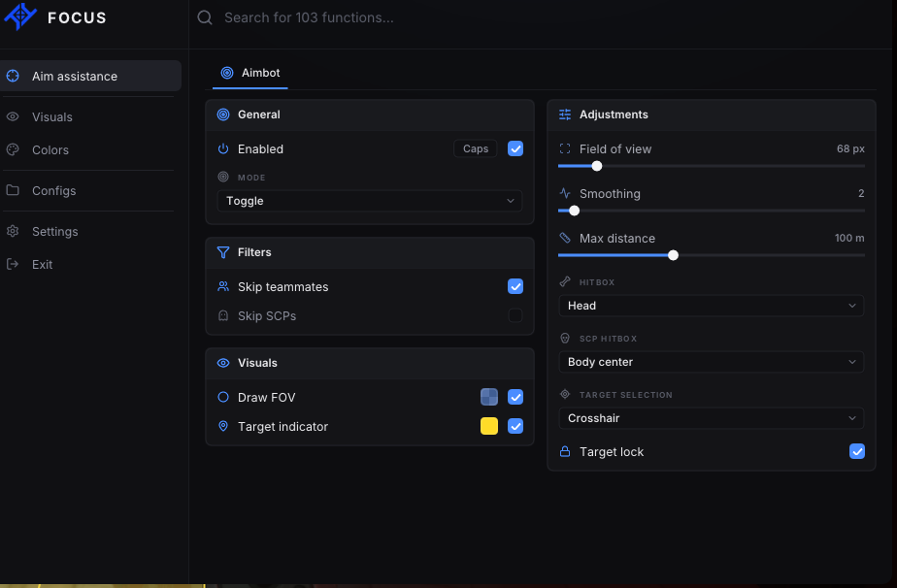Click the FOCUS logo icon
Image resolution: width=897 pixels, height=588 pixels.
point(20,16)
